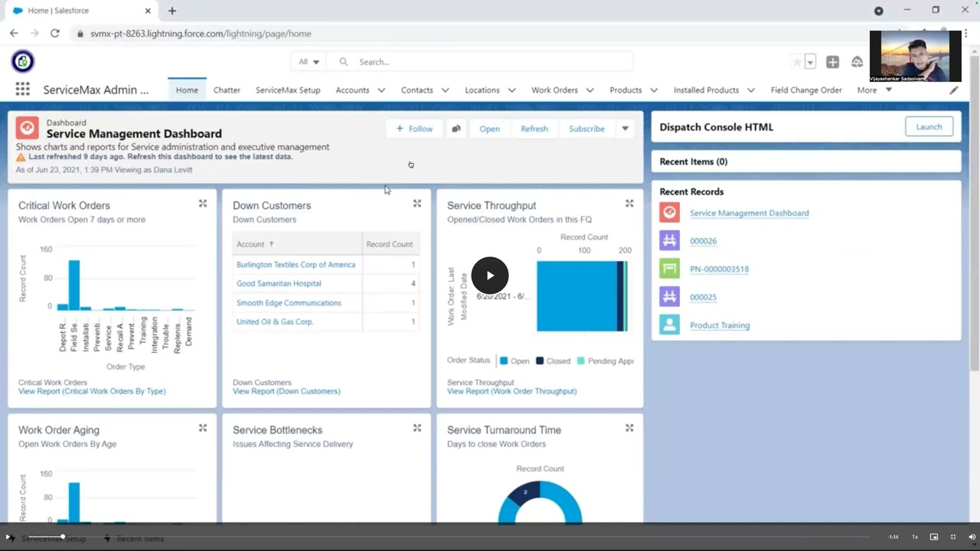Select the Home tab
Viewport: 980px width, 551px height.
click(x=187, y=90)
